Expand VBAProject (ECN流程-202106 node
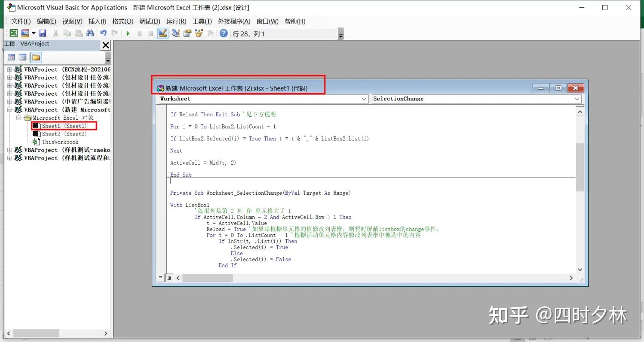This screenshot has width=644, height=342. pos(9,70)
